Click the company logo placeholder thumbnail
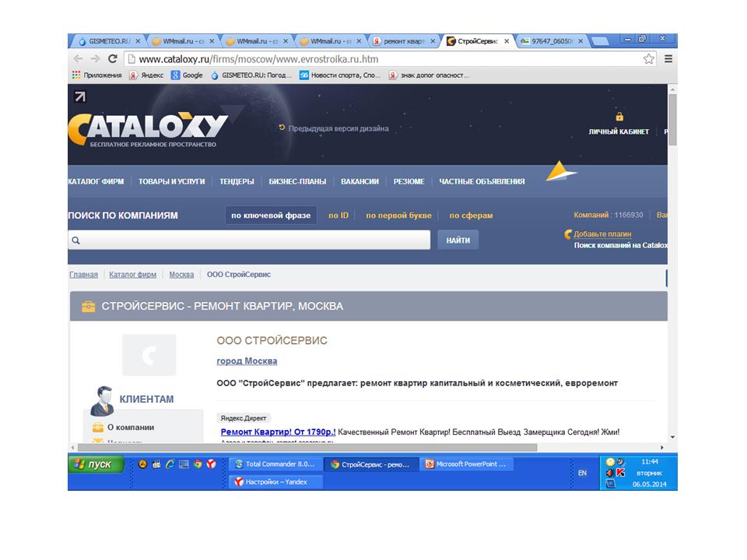Viewport: 747px width, 560px height. (x=149, y=355)
